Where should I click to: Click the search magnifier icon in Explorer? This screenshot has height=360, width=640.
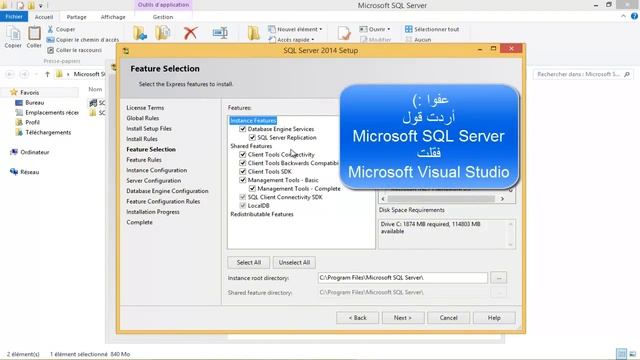coord(627,74)
